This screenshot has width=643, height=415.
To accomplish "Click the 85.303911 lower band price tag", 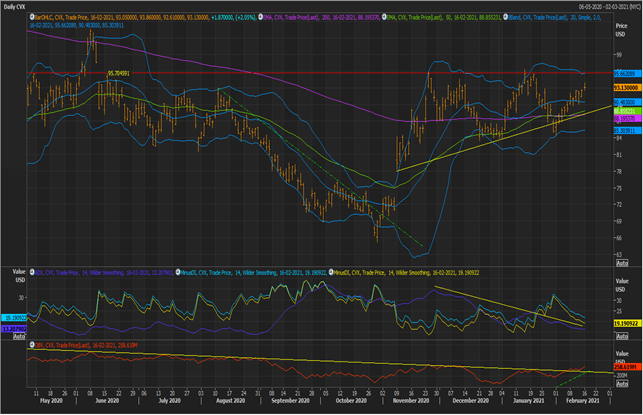I will (627, 131).
